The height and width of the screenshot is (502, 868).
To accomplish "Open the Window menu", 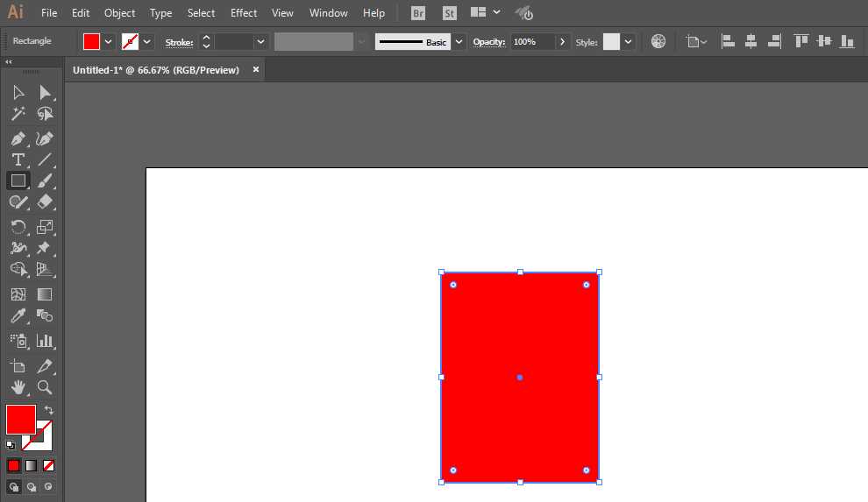I will 328,13.
